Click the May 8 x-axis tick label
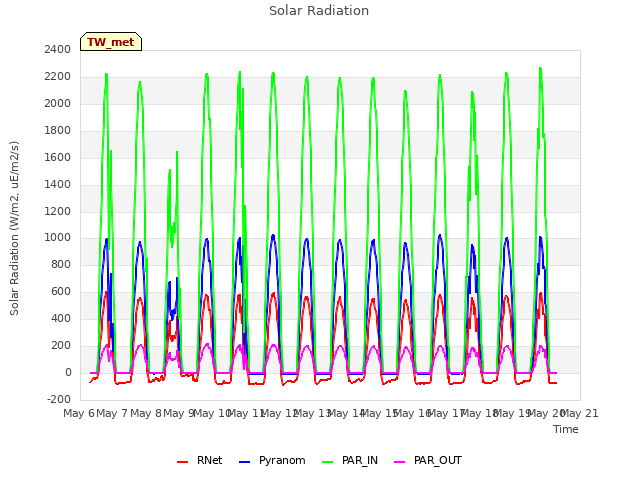The width and height of the screenshot is (640, 480). pos(145,413)
